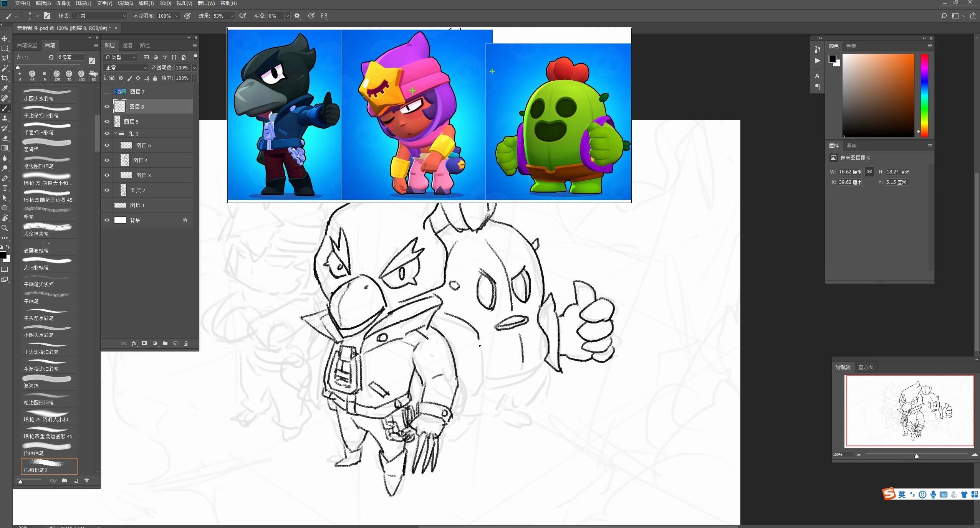
Task: Select the Rectangular Marquee tool
Action: (5, 49)
